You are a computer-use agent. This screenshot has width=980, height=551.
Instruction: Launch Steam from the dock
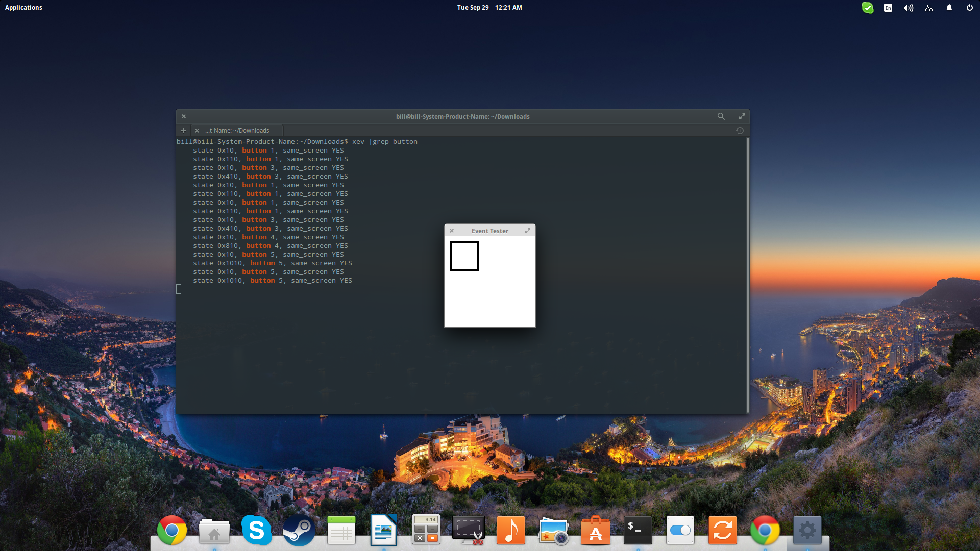coord(299,531)
